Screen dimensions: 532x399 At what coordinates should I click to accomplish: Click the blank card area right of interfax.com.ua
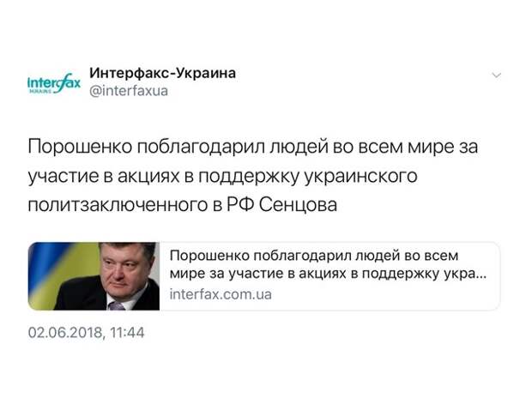coord(384,294)
